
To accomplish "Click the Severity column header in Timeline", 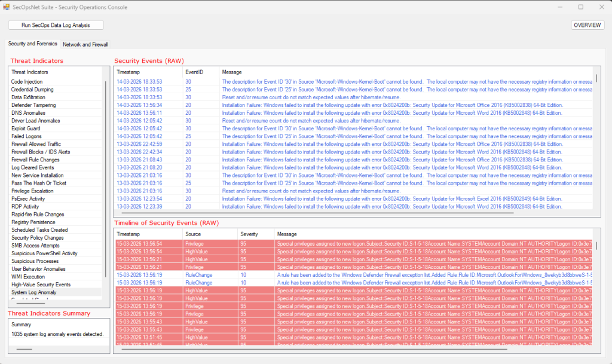I will 249,234.
